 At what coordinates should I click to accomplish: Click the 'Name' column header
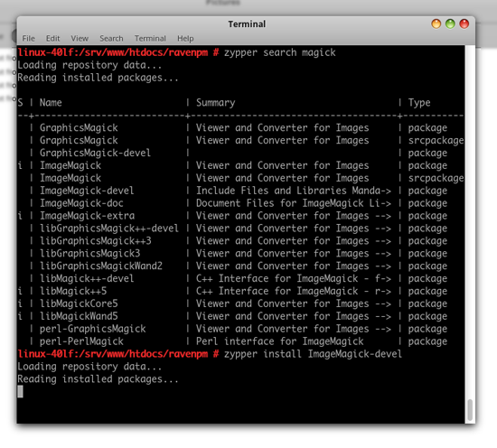pyautogui.click(x=51, y=103)
